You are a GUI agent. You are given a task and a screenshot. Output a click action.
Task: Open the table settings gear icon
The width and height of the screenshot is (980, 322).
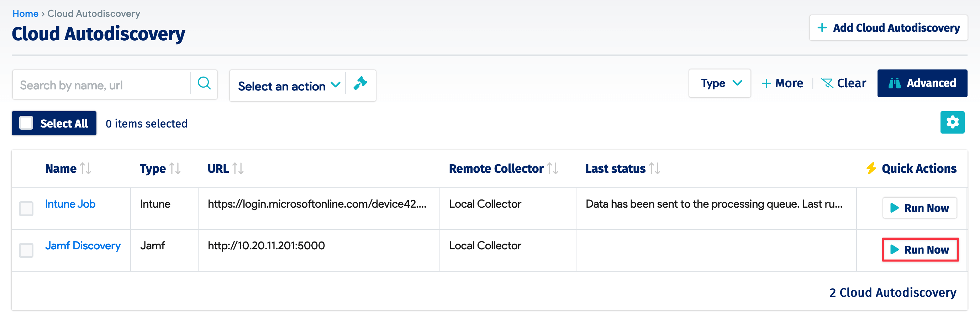click(952, 123)
